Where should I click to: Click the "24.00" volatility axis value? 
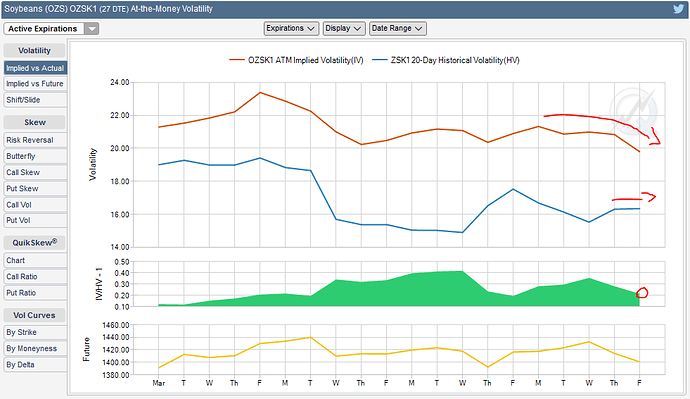click(119, 82)
